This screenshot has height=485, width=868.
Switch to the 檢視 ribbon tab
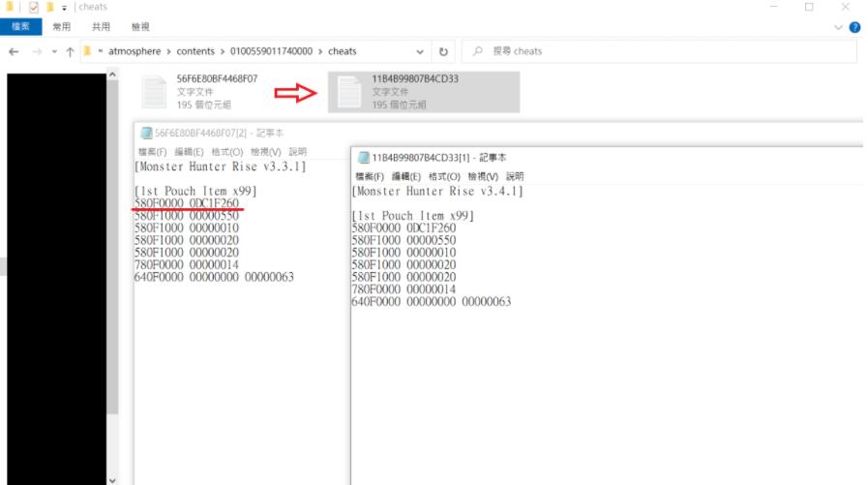point(140,26)
